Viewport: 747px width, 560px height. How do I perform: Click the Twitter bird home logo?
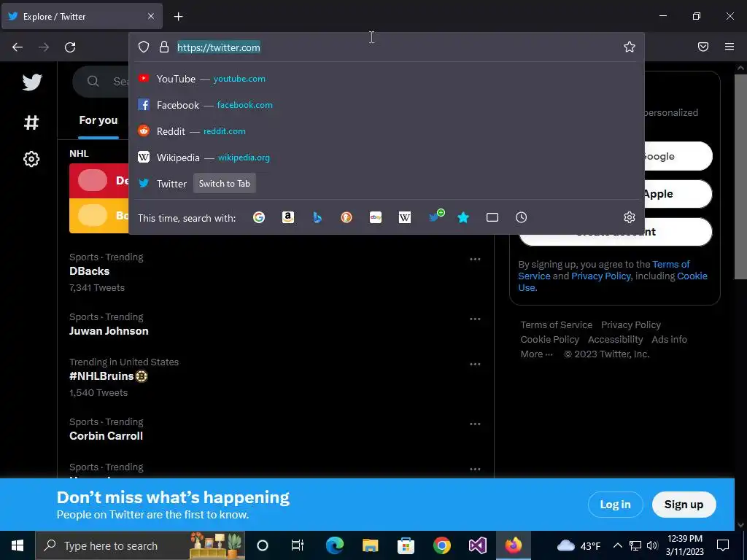coord(32,82)
